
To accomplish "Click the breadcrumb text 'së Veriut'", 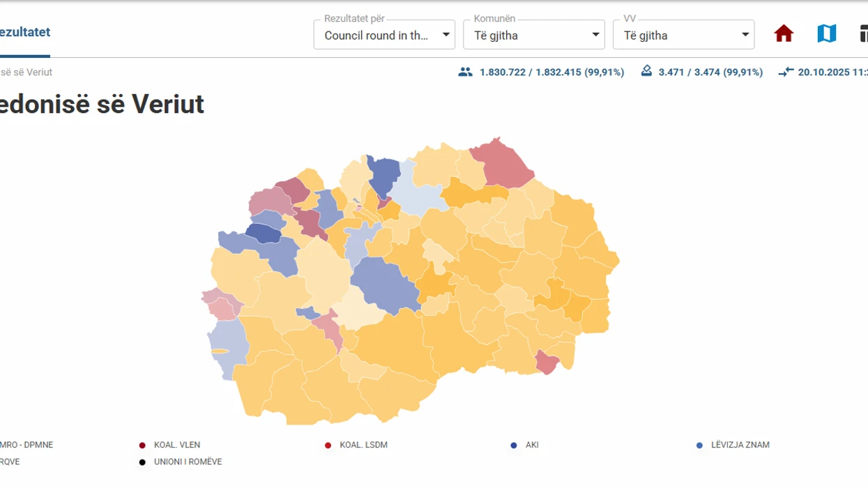I will tap(26, 72).
